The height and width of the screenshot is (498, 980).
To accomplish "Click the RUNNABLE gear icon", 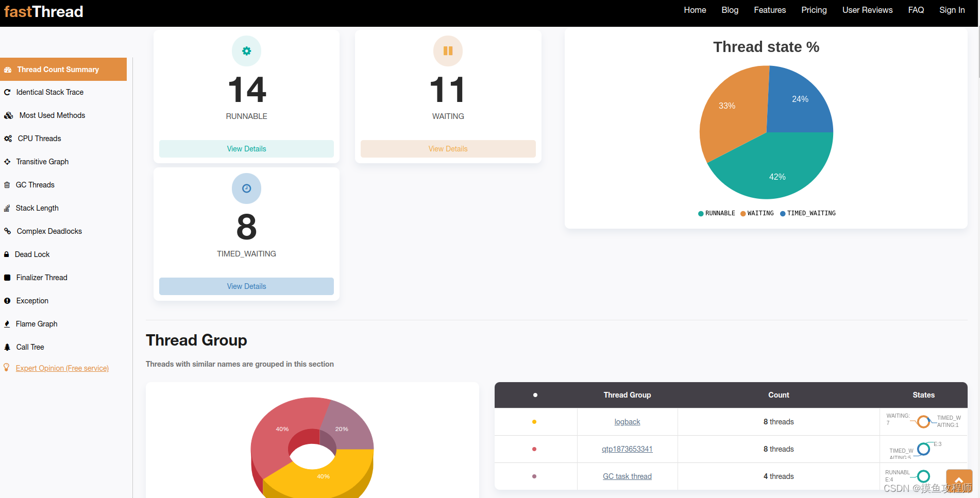I will click(247, 51).
